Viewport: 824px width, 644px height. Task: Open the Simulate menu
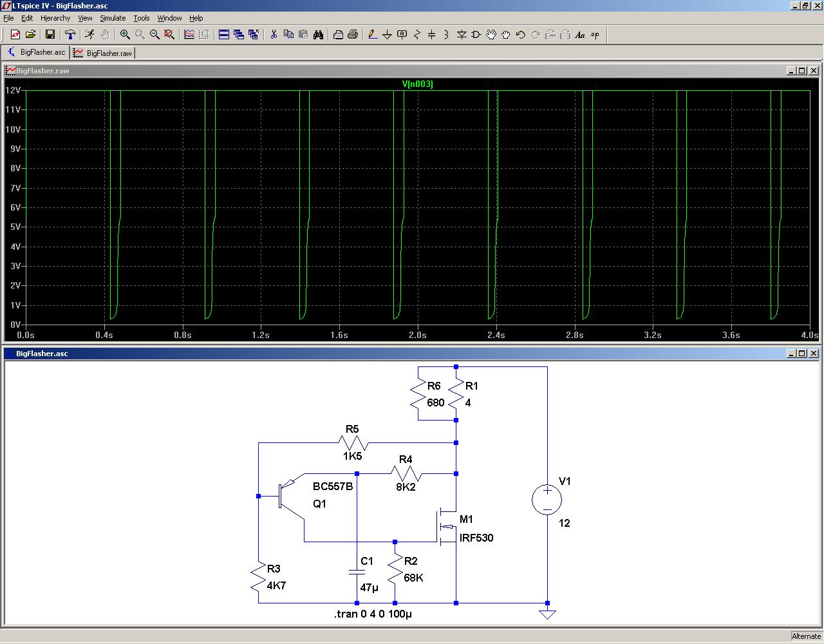(x=113, y=18)
